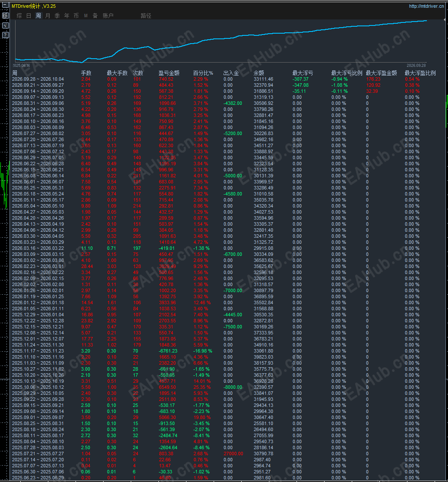Image resolution: width=448 pixels, height=482 pixels.
Task: Click the 盈亏金额 column header
Action: (x=169, y=73)
